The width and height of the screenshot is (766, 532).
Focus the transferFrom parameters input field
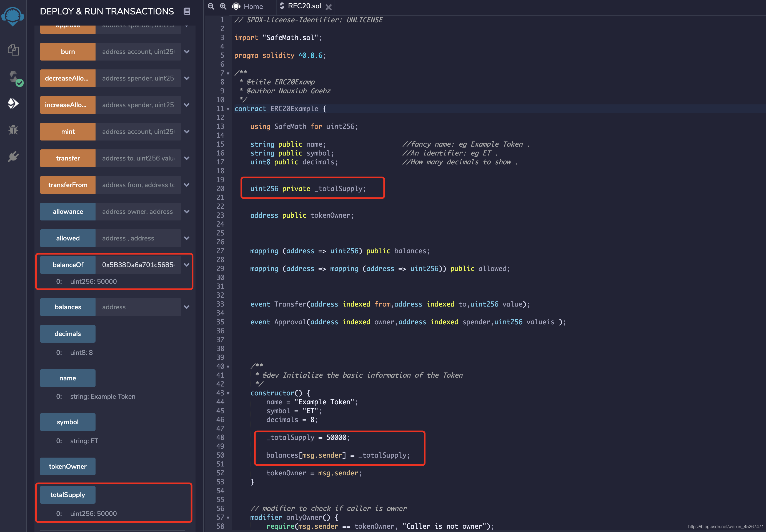coord(138,185)
